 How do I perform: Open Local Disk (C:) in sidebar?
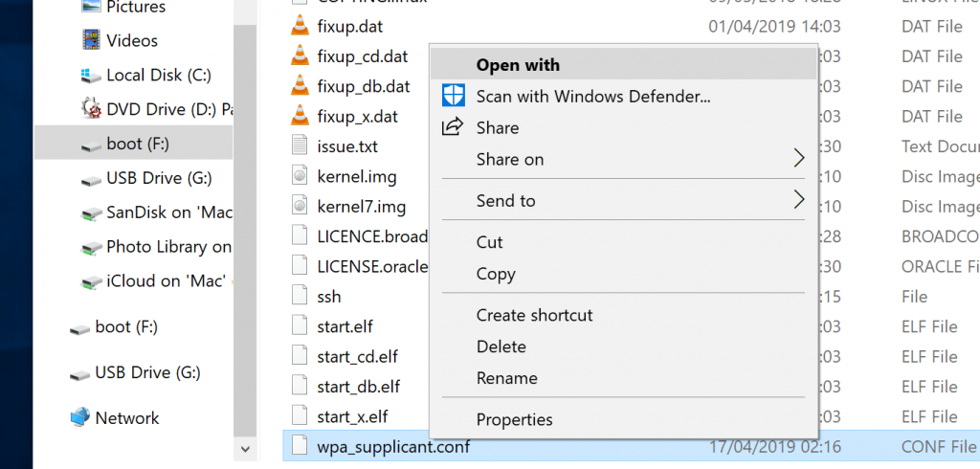158,75
